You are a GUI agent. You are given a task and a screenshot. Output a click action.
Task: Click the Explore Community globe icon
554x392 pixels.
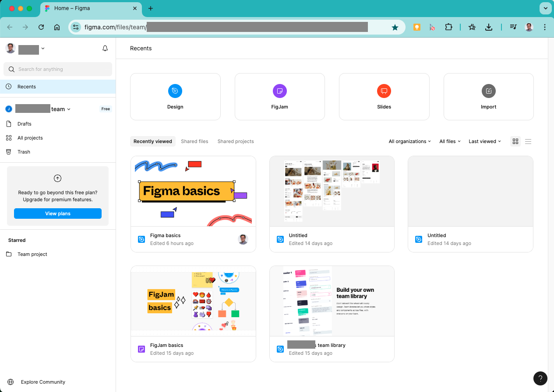click(x=11, y=382)
